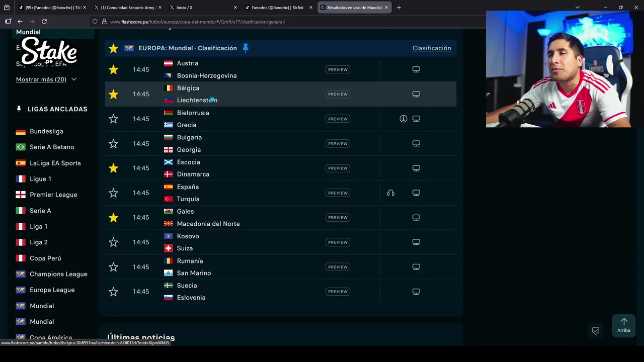The width and height of the screenshot is (644, 362).
Task: Open Liga 1 pinned league
Action: pyautogui.click(x=38, y=226)
